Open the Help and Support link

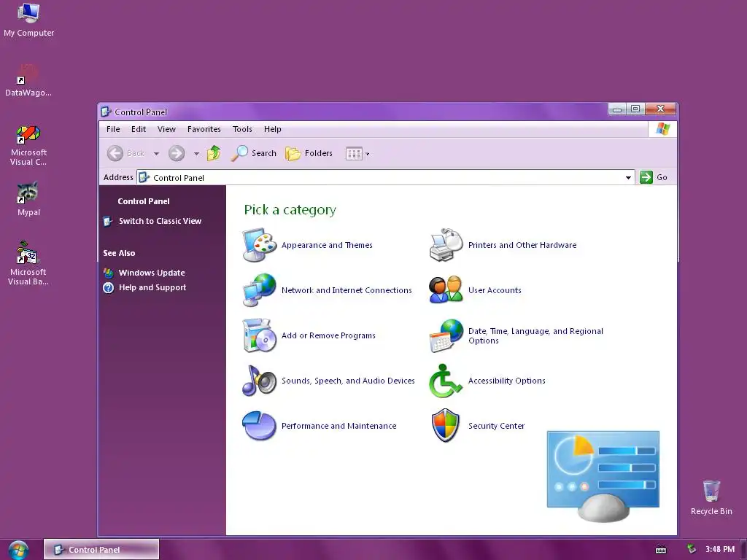click(152, 287)
